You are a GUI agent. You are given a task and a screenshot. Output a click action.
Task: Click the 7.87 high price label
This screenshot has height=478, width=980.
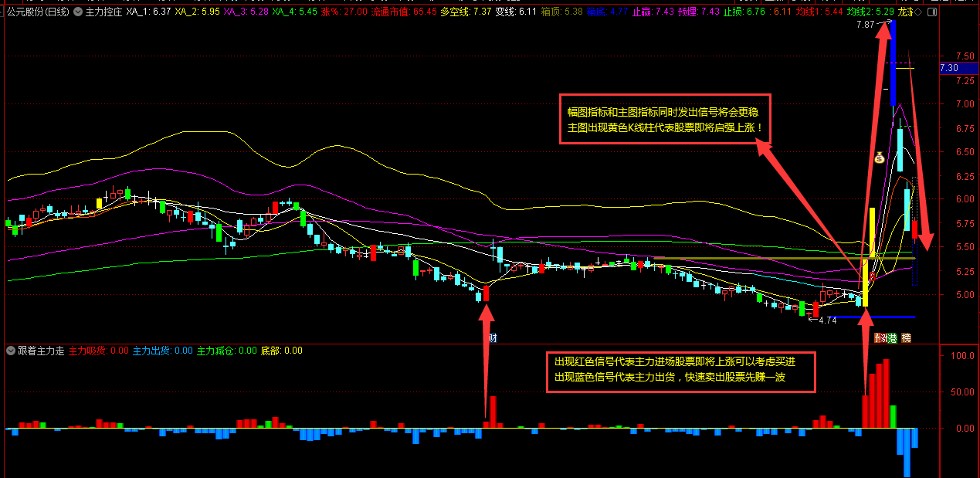click(x=866, y=25)
